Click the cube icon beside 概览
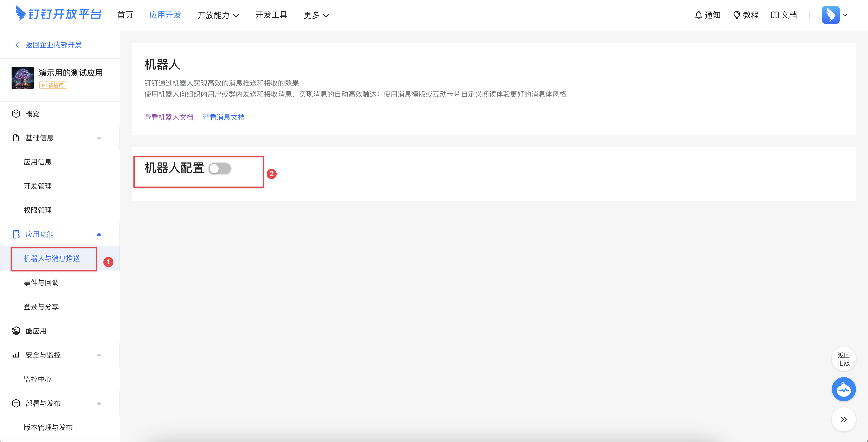This screenshot has width=868, height=442. (16, 114)
